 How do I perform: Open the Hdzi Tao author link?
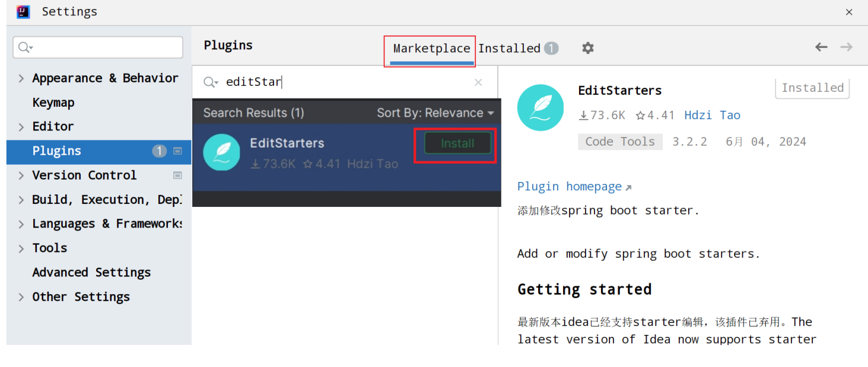(x=712, y=116)
